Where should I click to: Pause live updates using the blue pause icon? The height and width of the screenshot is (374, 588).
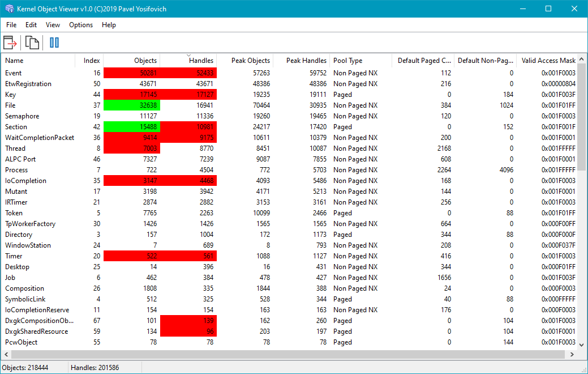[x=54, y=42]
